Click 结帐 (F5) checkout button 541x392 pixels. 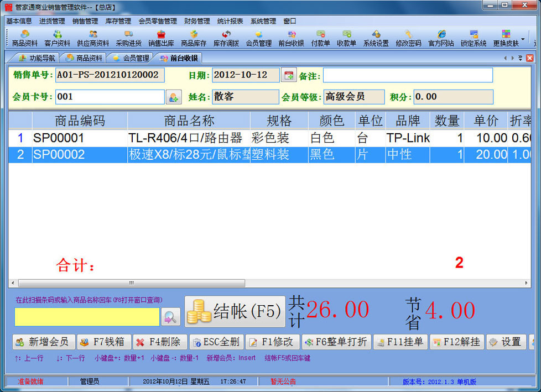point(235,311)
